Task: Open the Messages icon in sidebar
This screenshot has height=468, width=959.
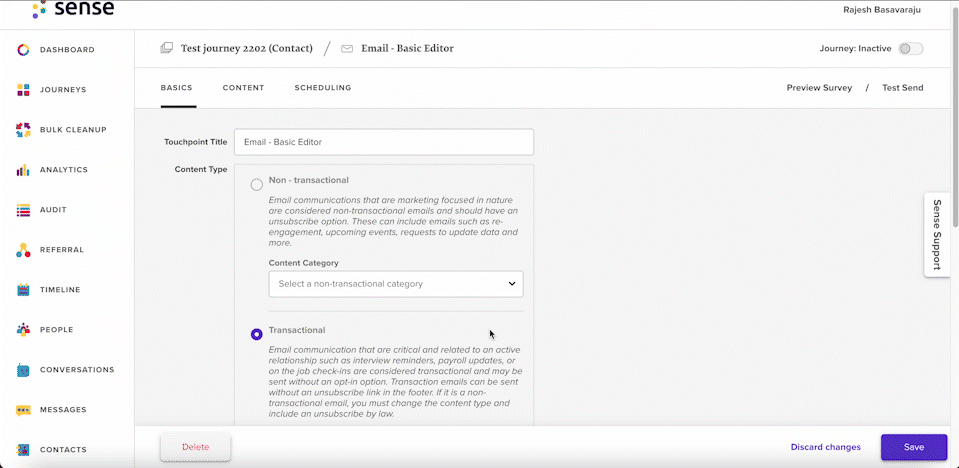Action: coord(23,410)
